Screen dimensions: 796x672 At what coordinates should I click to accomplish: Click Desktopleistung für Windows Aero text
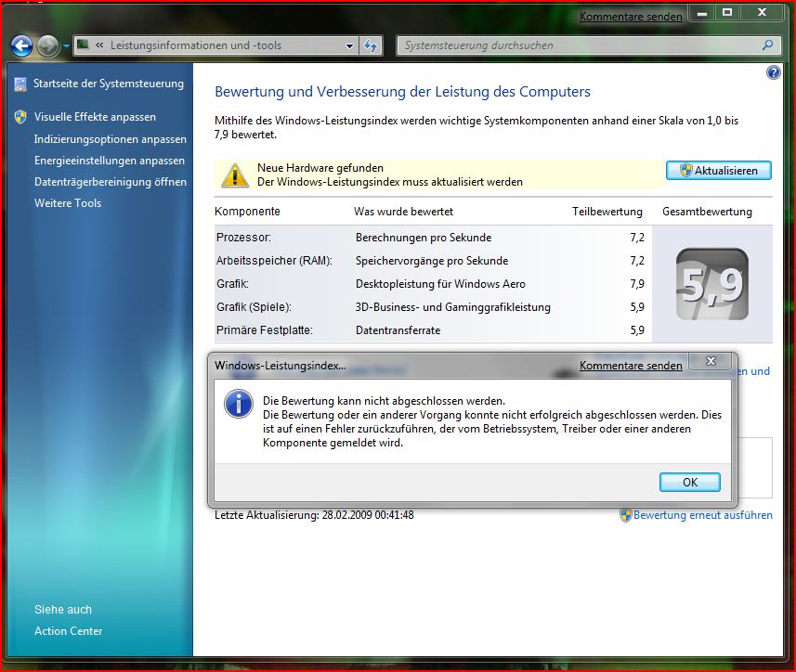click(440, 284)
